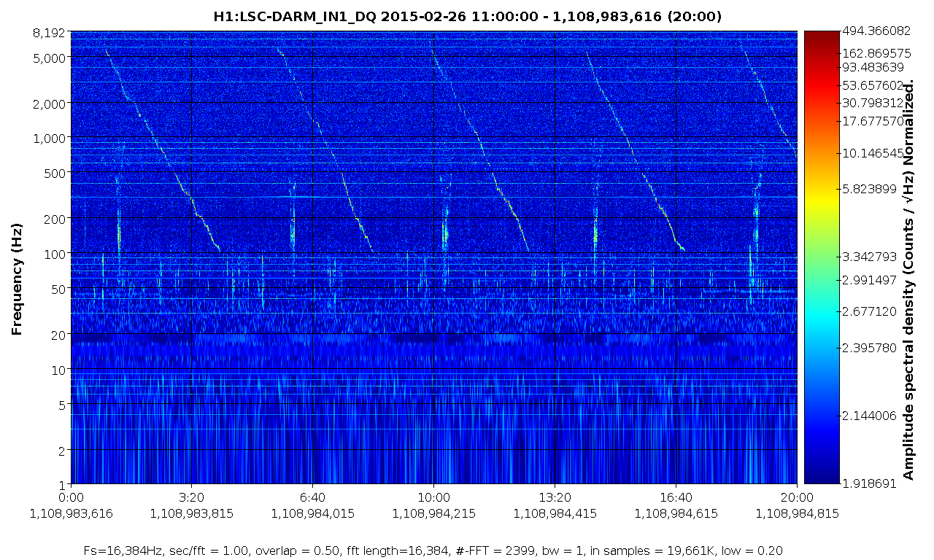Click the 20 frequency tick label
The width and height of the screenshot is (934, 560).
59,335
